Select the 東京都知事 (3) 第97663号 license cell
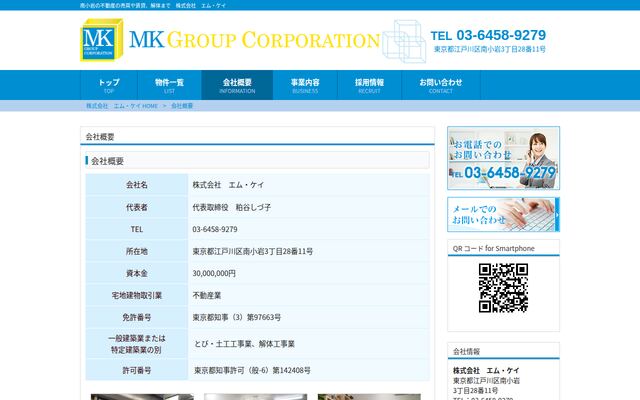 [x=309, y=318]
